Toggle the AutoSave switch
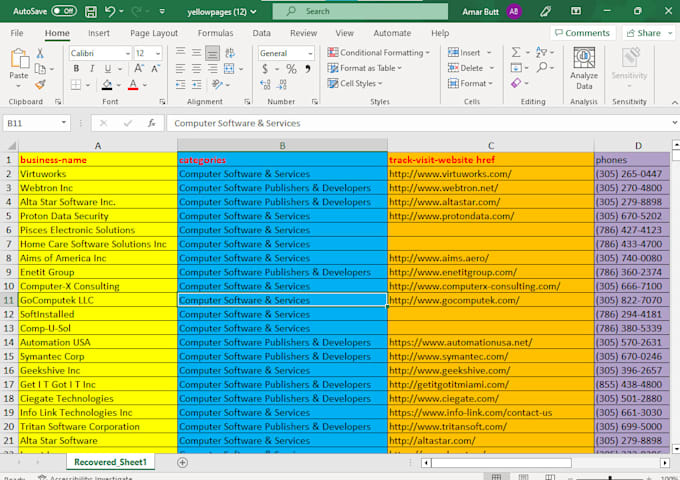Viewport: 680px width, 480px height. coord(64,11)
